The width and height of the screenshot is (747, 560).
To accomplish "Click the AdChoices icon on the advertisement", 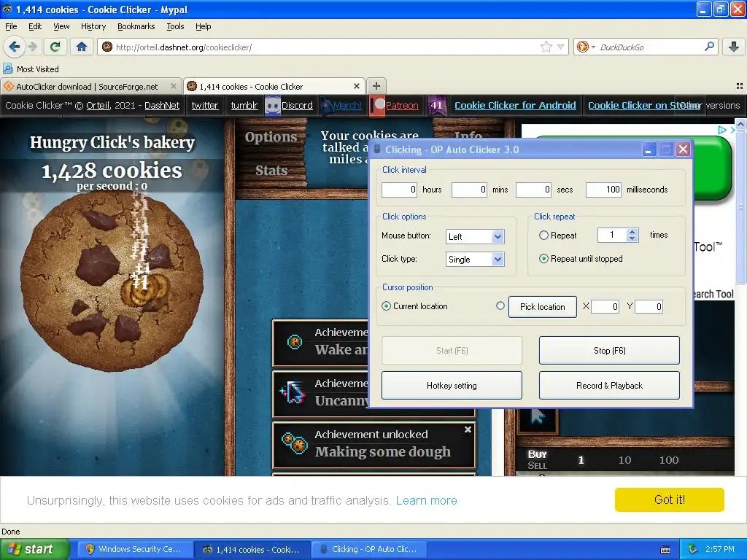I will coord(722,130).
